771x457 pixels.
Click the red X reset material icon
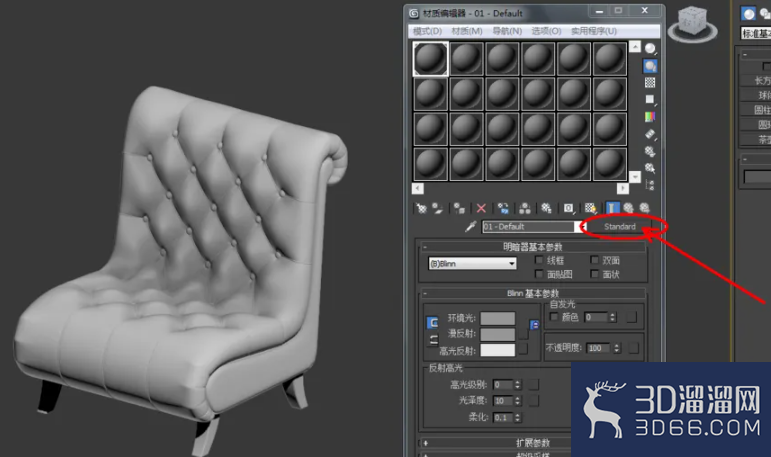click(x=481, y=208)
